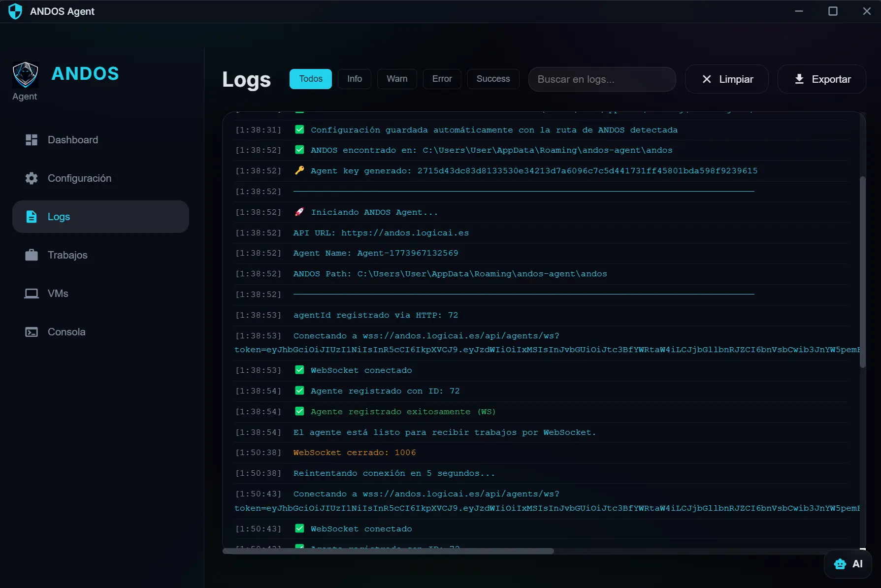Click the ANDOS agent avatar

(25, 75)
